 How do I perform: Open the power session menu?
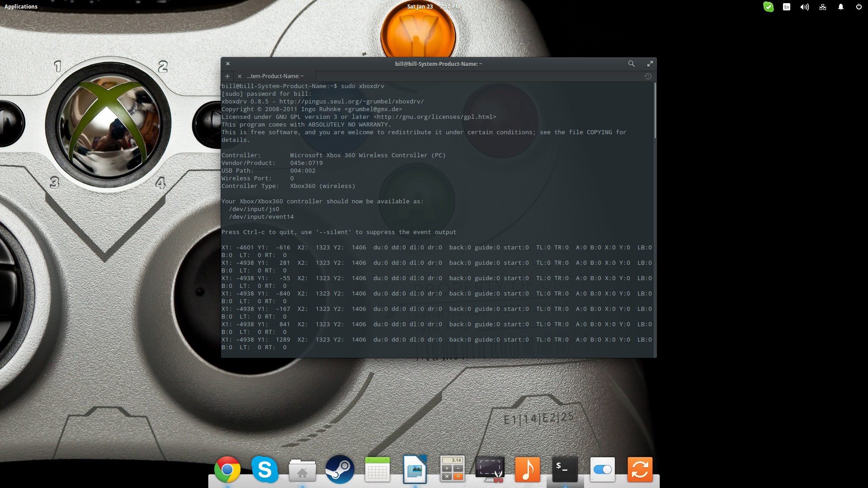click(859, 7)
